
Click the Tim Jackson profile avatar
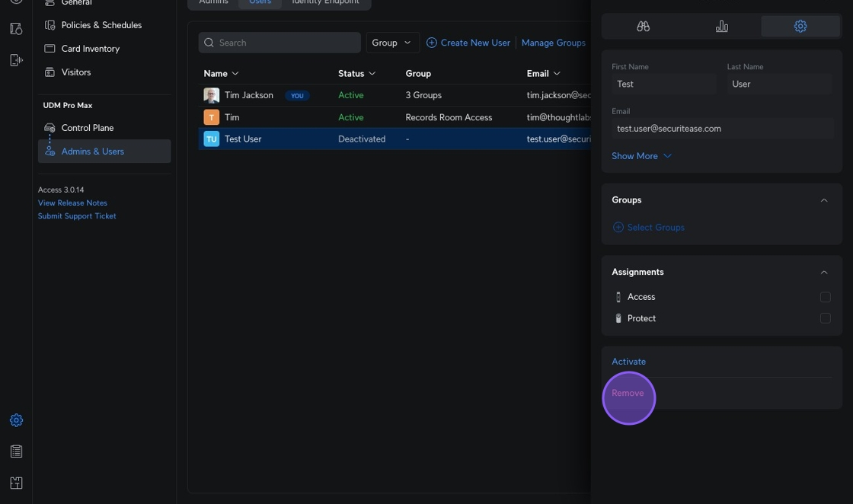click(212, 95)
